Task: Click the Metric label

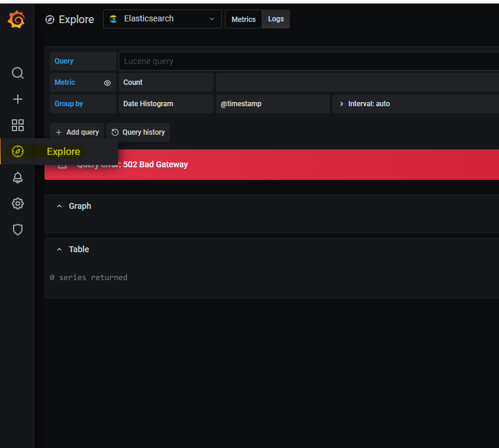Action: 65,82
